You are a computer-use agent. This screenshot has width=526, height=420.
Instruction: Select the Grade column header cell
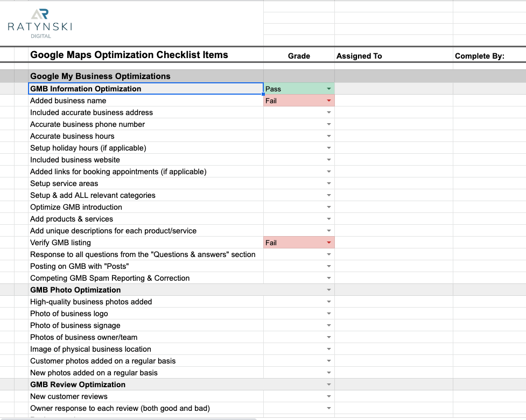click(x=299, y=55)
